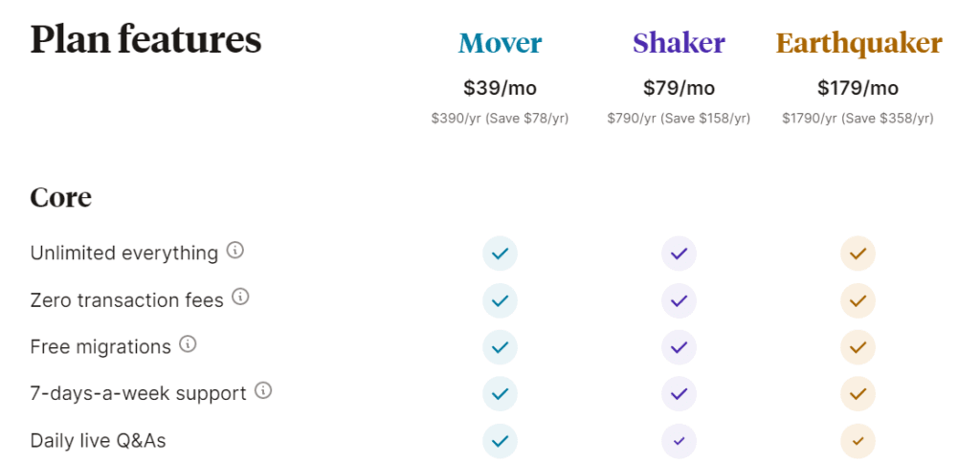
Task: Open the Free migrations info tooltip icon
Action: pos(189,344)
